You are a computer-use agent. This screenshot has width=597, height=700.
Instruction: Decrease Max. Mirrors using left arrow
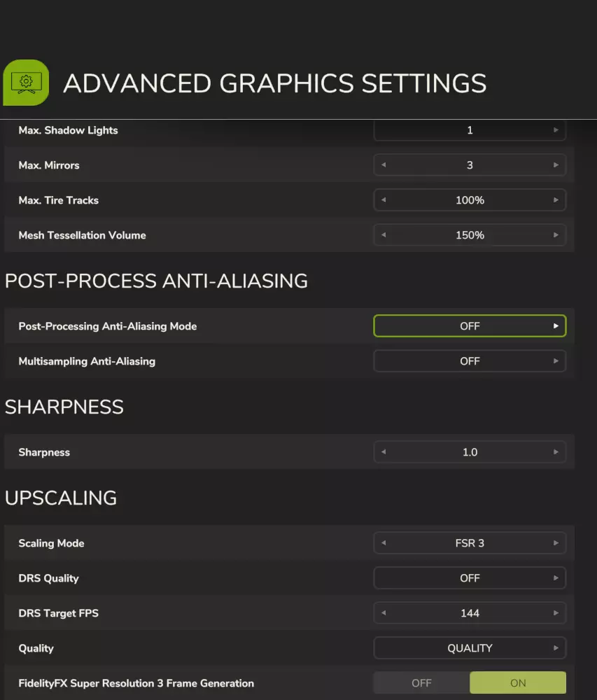point(383,165)
